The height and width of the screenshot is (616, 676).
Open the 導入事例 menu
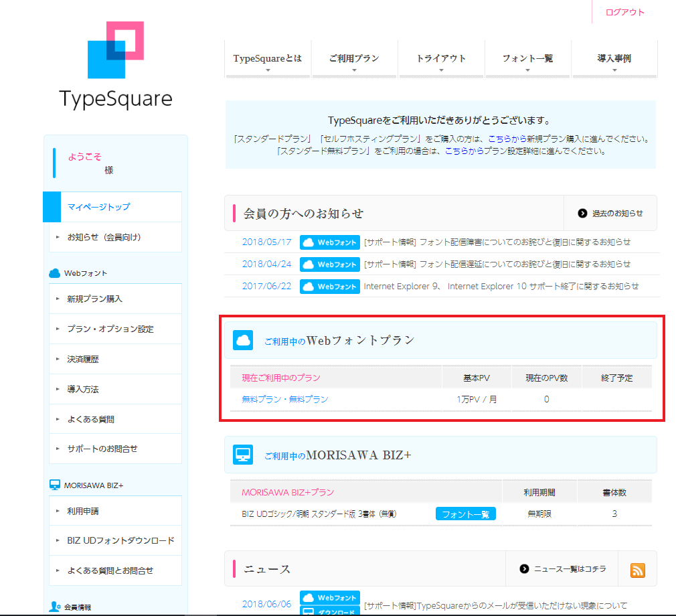point(614,59)
